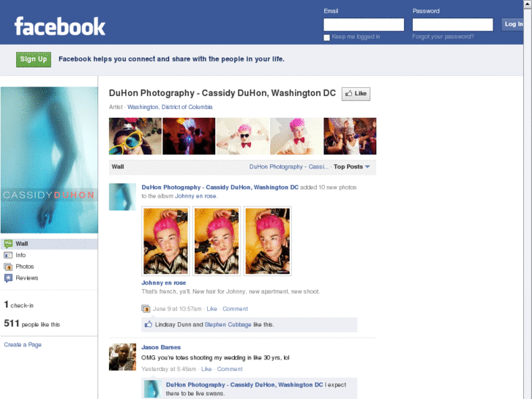532x399 pixels.
Task: Open the dark red party photo thumbnail
Action: tap(189, 136)
